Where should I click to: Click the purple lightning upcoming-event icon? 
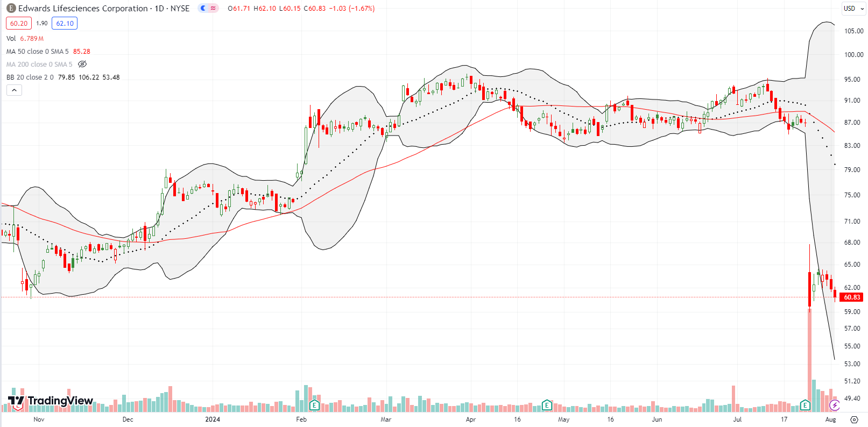tap(835, 405)
